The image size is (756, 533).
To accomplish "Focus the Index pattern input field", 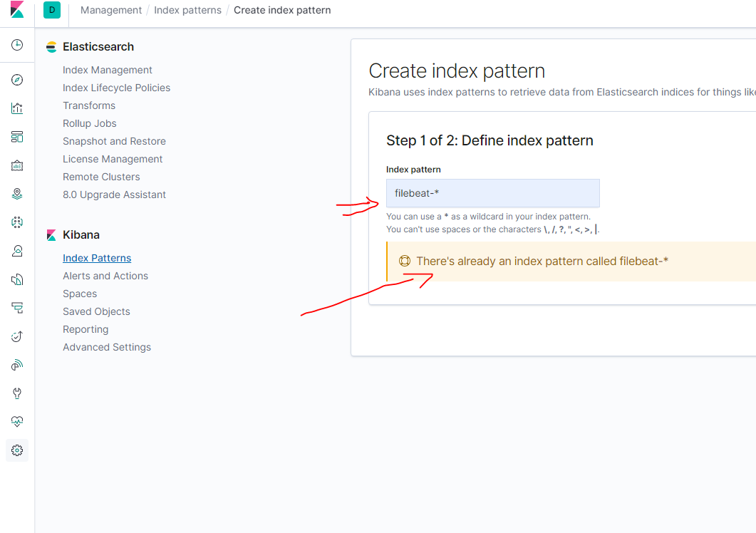I will [493, 193].
